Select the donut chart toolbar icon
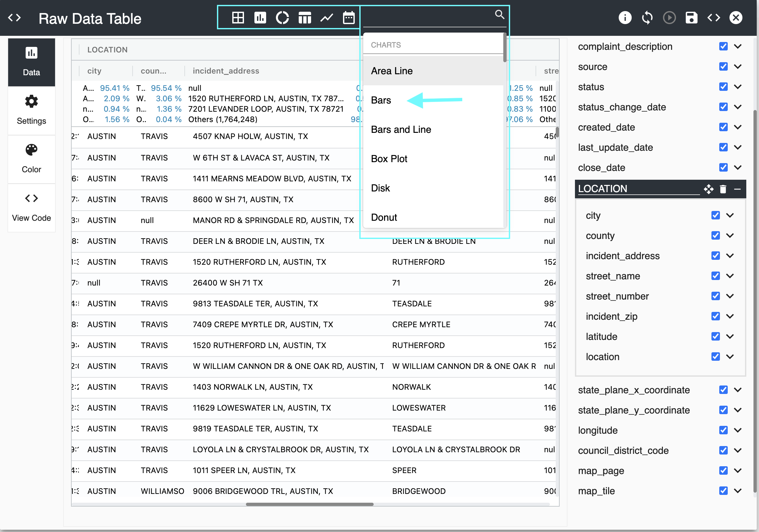This screenshot has width=759, height=532. tap(282, 18)
